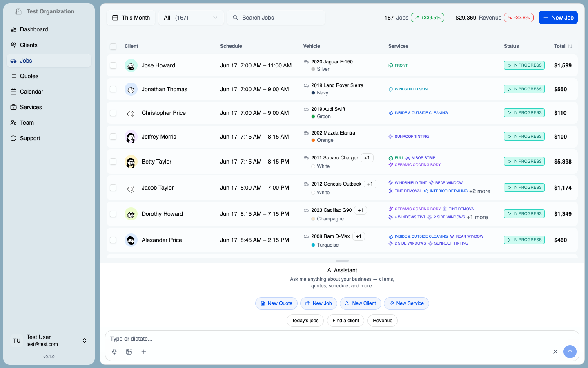Click the FRONT service layers icon
588x368 pixels.
point(391,65)
